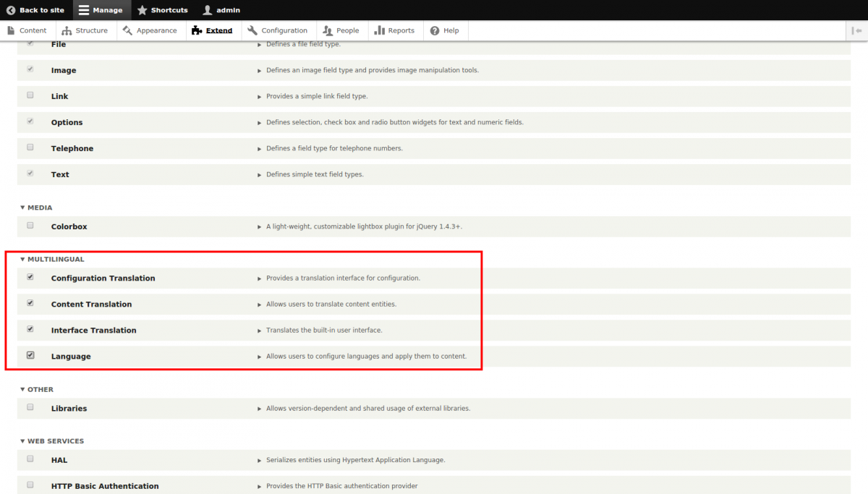The image size is (868, 494).
Task: Click the admin user silhouette icon
Action: coord(208,10)
